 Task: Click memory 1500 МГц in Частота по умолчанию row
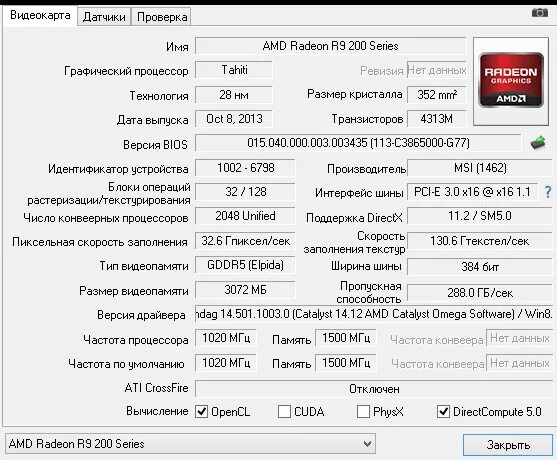(x=346, y=363)
